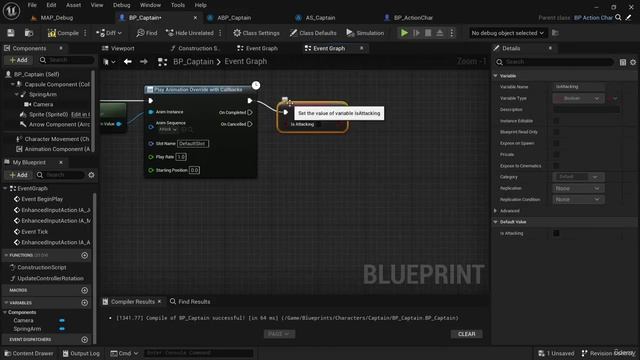Open the Variable Type Boolean dropdown
This screenshot has height=360, width=640.
(578, 98)
